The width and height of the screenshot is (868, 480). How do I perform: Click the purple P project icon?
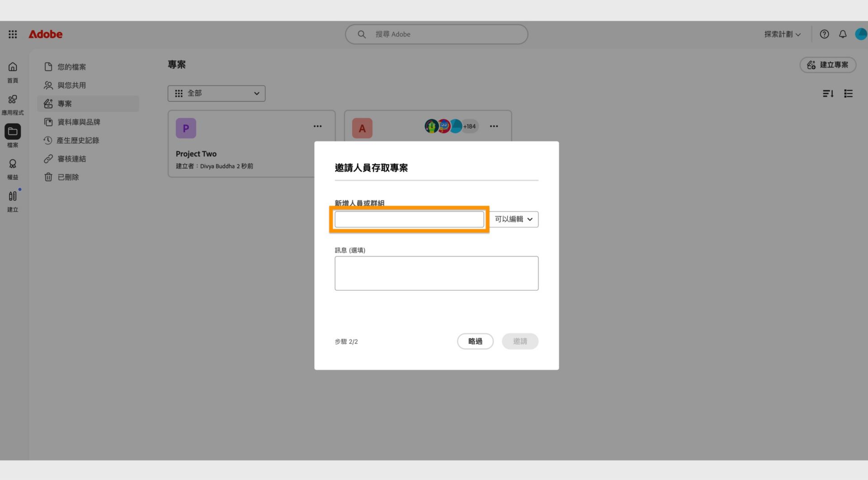point(186,128)
